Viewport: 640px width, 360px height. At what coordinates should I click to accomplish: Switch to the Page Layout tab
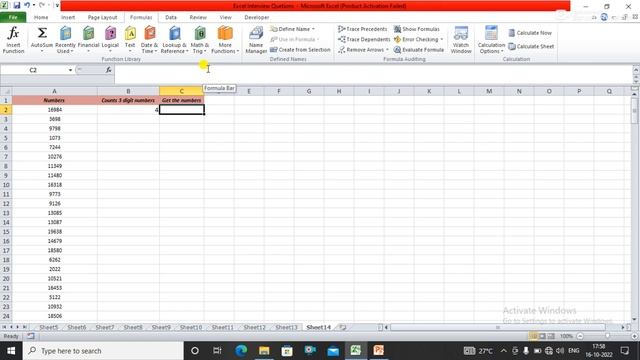tap(102, 17)
